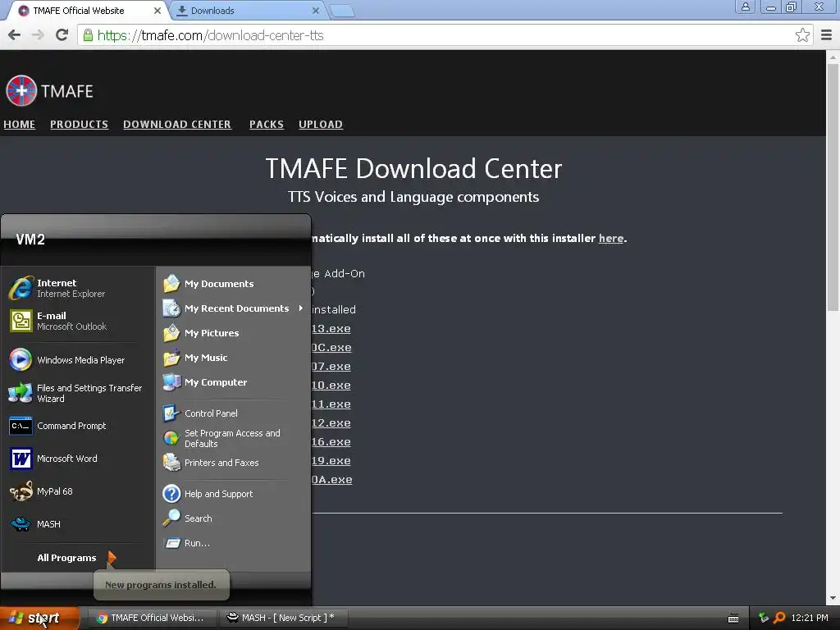Open Chrome hamburger menu
This screenshot has height=630, width=840.
click(x=826, y=35)
